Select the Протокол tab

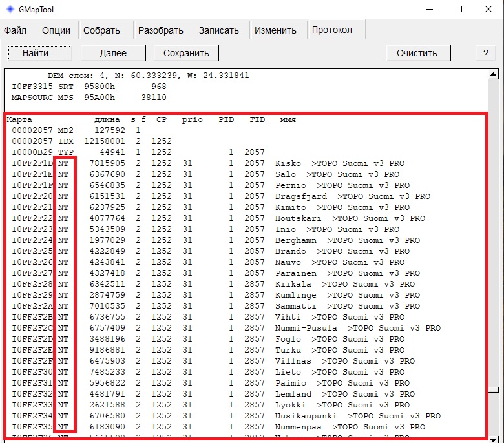point(332,30)
